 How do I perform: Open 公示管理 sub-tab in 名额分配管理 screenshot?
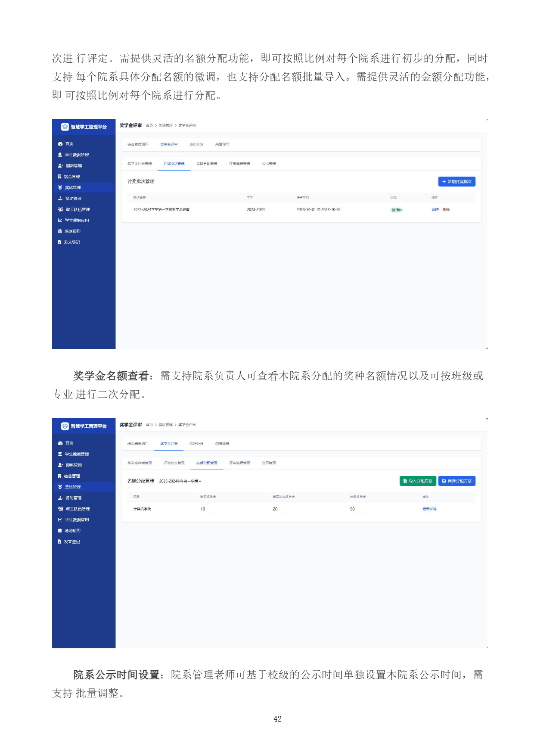click(x=269, y=463)
